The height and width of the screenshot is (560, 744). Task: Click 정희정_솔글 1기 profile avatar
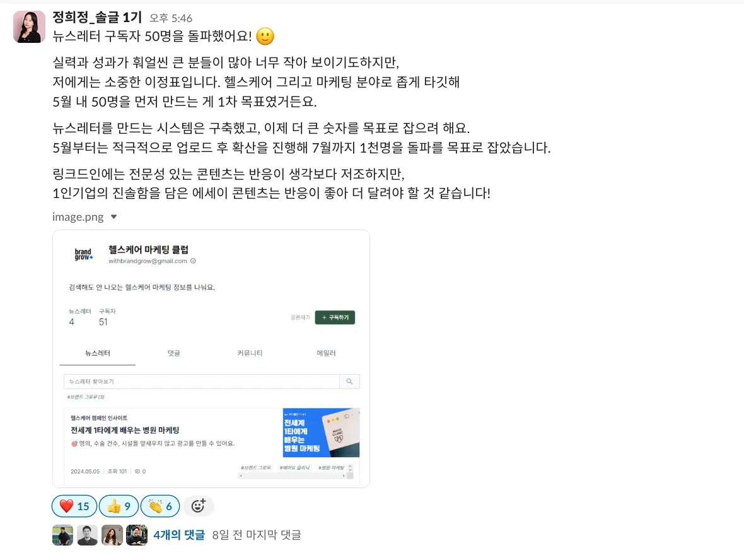pyautogui.click(x=29, y=27)
